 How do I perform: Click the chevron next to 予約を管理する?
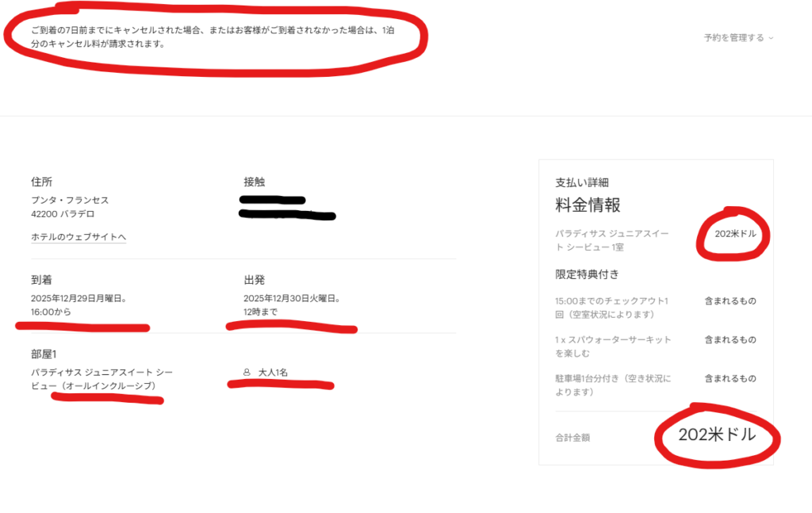click(x=771, y=38)
